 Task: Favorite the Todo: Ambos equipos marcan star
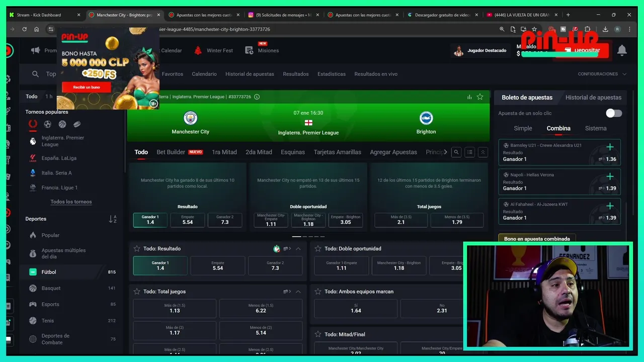pyautogui.click(x=318, y=291)
